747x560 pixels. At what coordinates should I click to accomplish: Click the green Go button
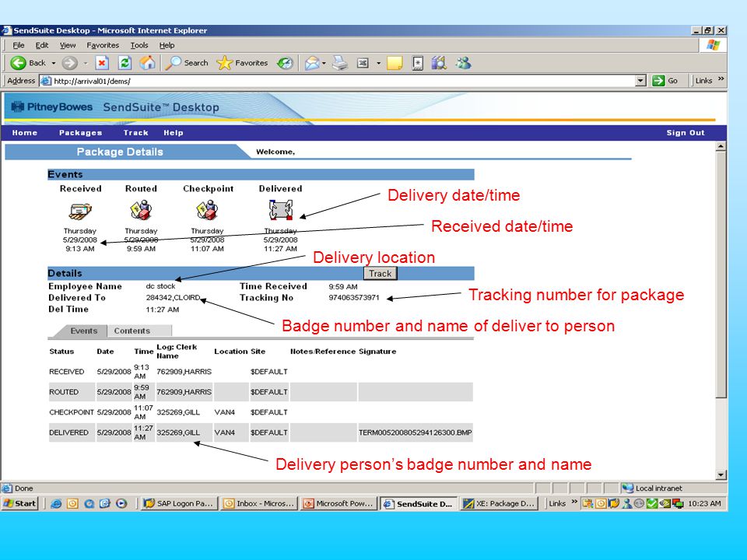point(665,81)
